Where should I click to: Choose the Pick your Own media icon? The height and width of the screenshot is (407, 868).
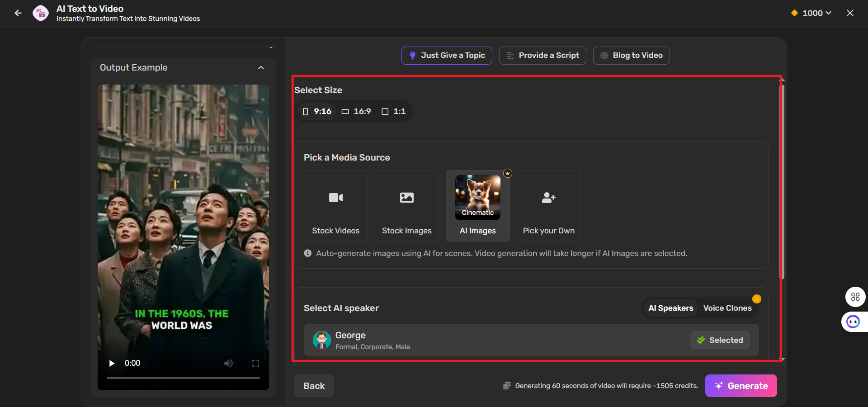coord(548,198)
